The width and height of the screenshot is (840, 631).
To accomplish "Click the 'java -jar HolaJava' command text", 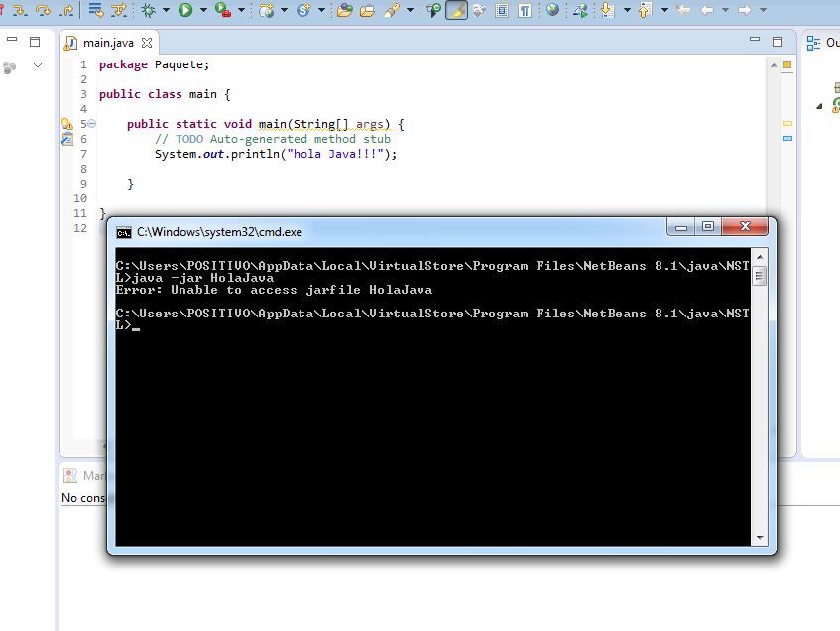I will tap(203, 278).
